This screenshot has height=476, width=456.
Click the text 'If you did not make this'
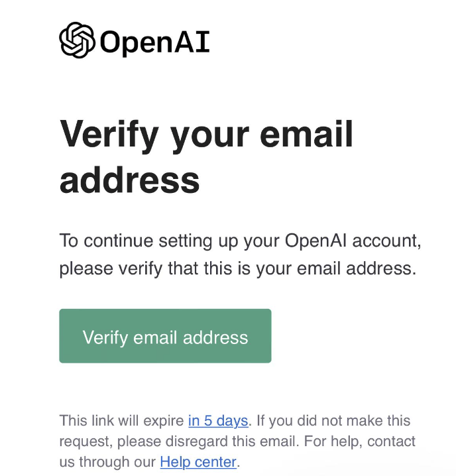pyautogui.click(x=333, y=421)
